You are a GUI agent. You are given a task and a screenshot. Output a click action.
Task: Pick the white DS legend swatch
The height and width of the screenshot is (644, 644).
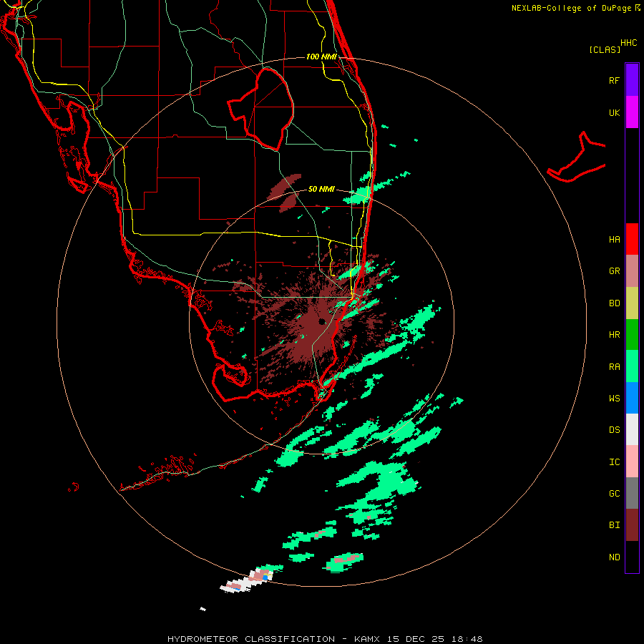tap(632, 429)
